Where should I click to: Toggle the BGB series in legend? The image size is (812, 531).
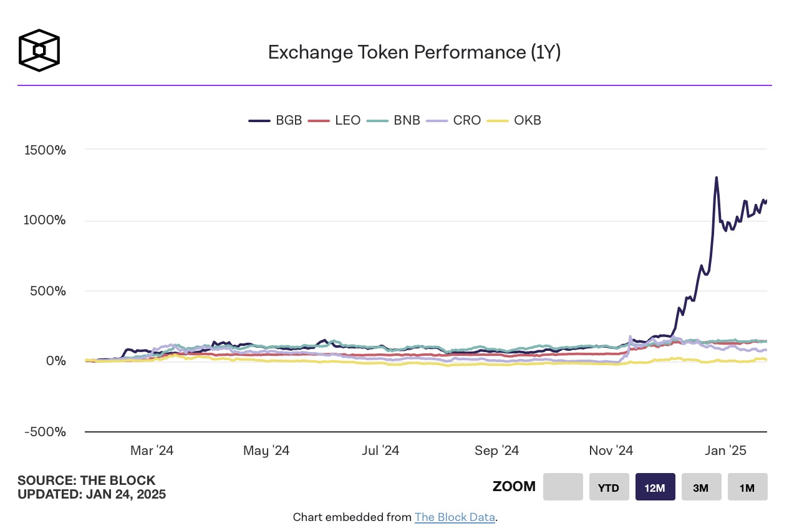coord(276,120)
